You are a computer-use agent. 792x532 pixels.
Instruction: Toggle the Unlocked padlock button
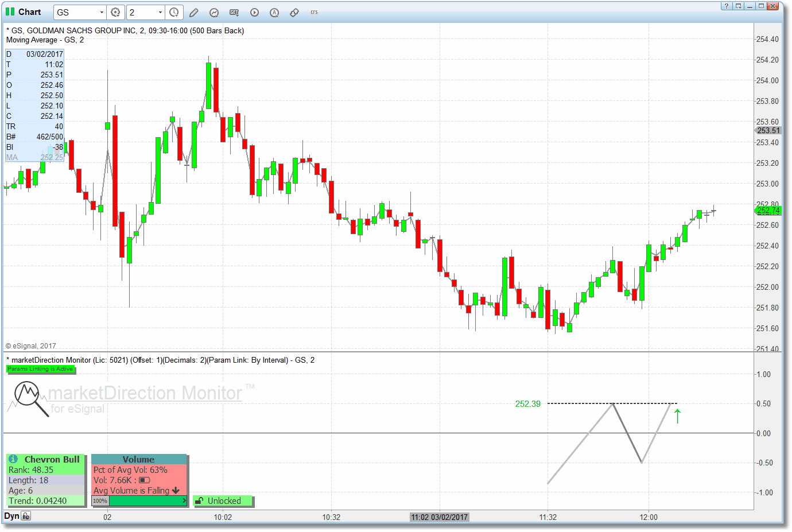[223, 501]
